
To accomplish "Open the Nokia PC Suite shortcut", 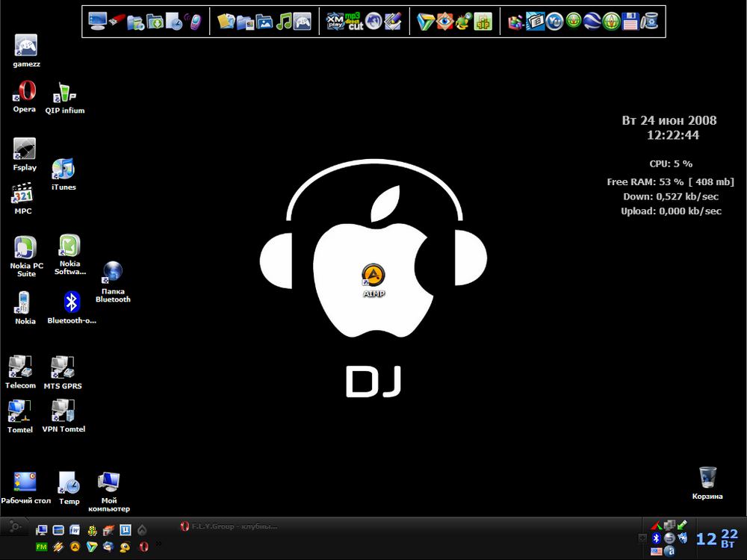I will click(x=26, y=257).
